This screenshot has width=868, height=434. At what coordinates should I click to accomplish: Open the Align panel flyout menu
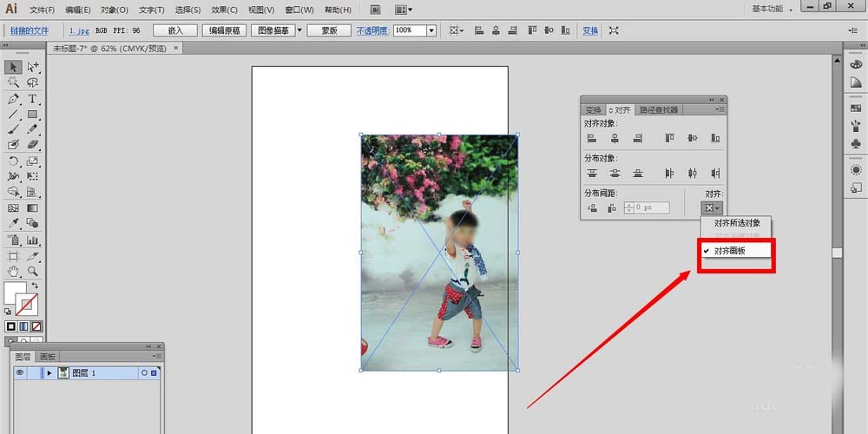click(720, 109)
